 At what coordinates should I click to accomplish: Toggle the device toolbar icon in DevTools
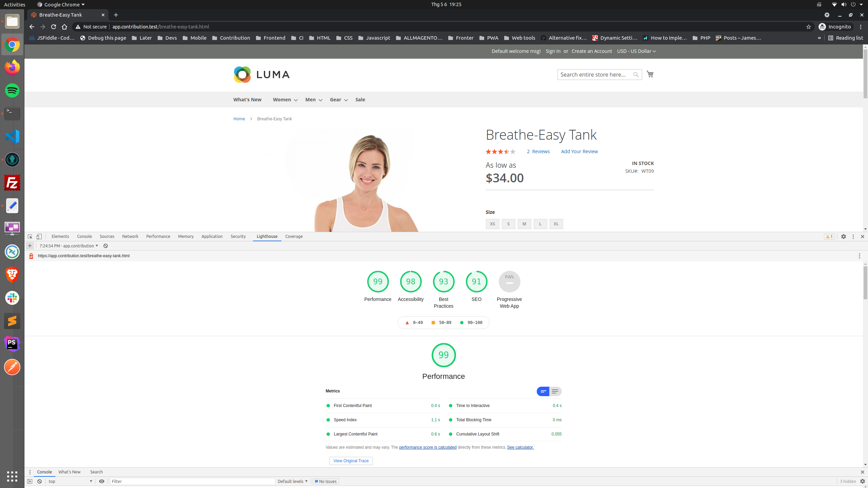pyautogui.click(x=39, y=236)
